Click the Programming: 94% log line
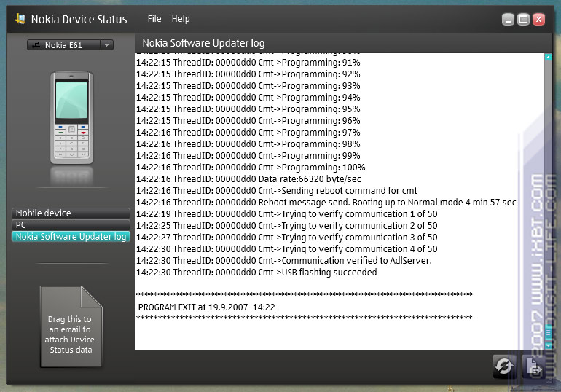This screenshot has width=561, height=392. click(x=248, y=98)
